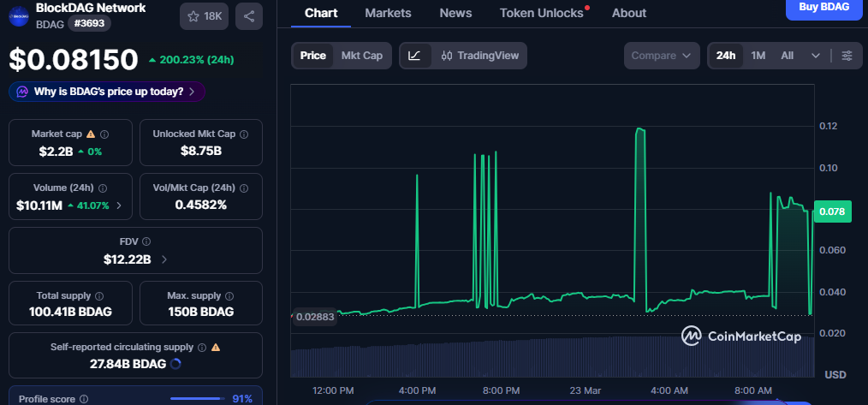
Task: Click the info icon for Self-reported circulating supply
Action: pyautogui.click(x=201, y=348)
